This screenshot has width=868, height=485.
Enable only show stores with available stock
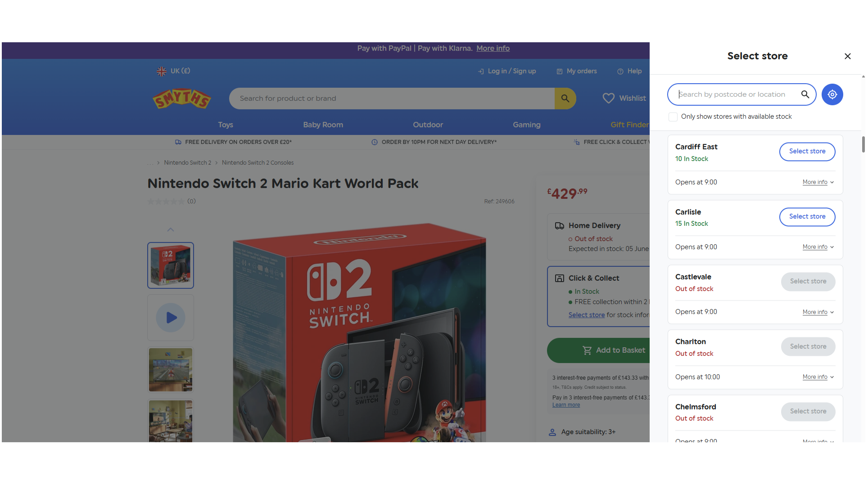[673, 117]
